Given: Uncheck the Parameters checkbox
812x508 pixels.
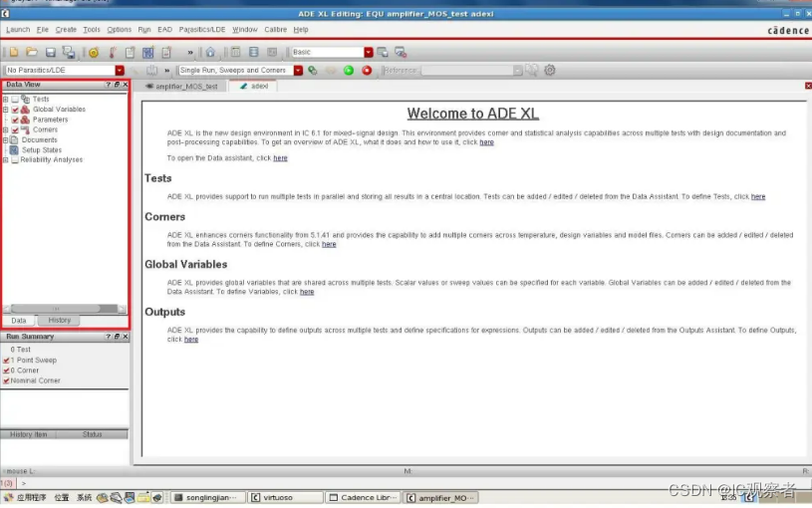Looking at the screenshot, I should pyautogui.click(x=15, y=120).
